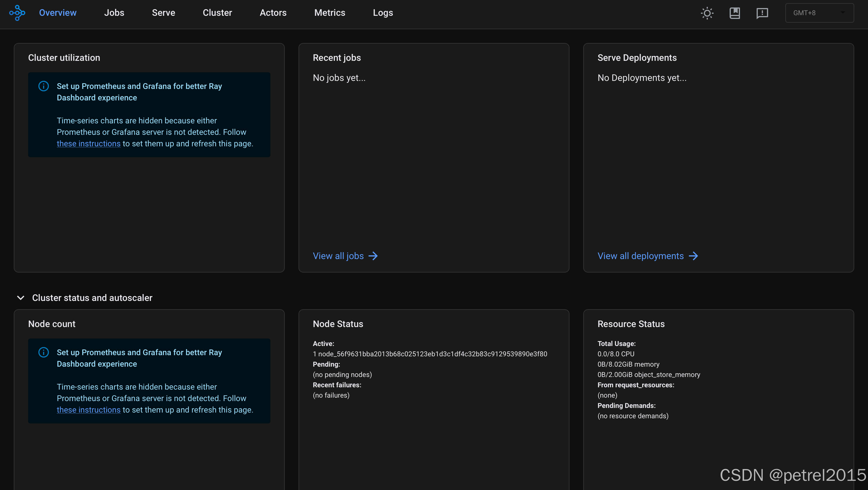Click info icon in Cluster utilization alert
The height and width of the screenshot is (490, 868).
click(43, 86)
